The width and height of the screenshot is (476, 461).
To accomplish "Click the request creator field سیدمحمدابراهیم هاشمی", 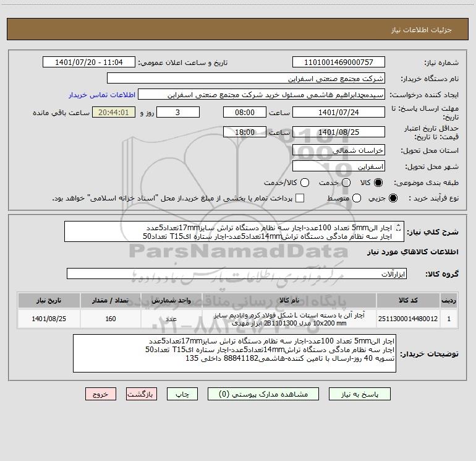I will [261, 95].
